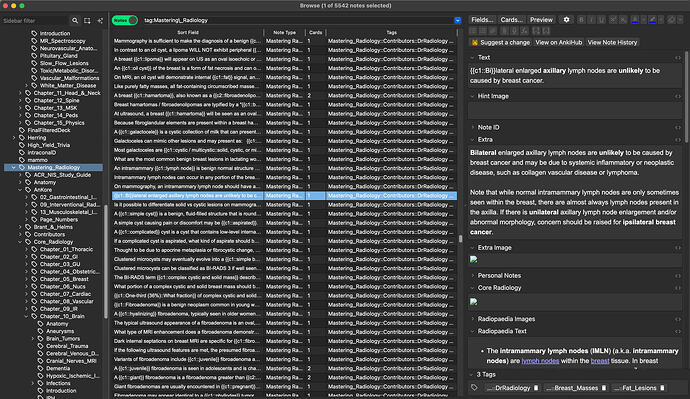Image resolution: width=690 pixels, height=399 pixels.
Task: Apply underline formatting in editor
Action: 601,20
